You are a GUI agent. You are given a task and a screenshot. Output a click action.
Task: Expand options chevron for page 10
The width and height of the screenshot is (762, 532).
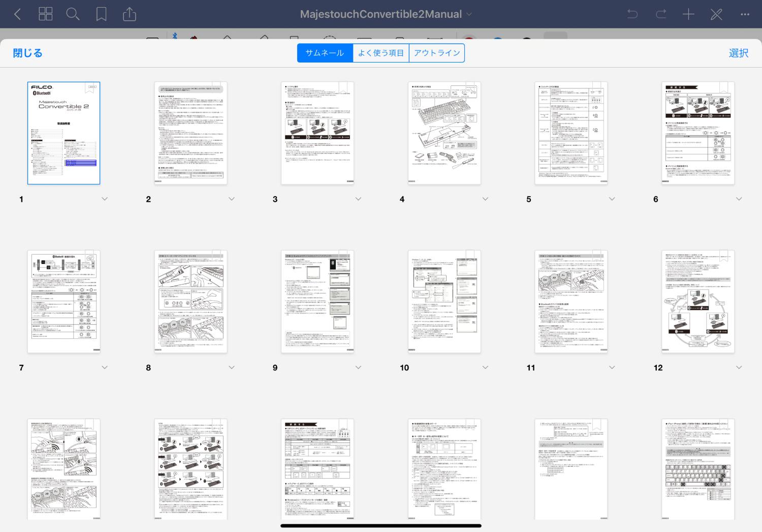coord(485,367)
